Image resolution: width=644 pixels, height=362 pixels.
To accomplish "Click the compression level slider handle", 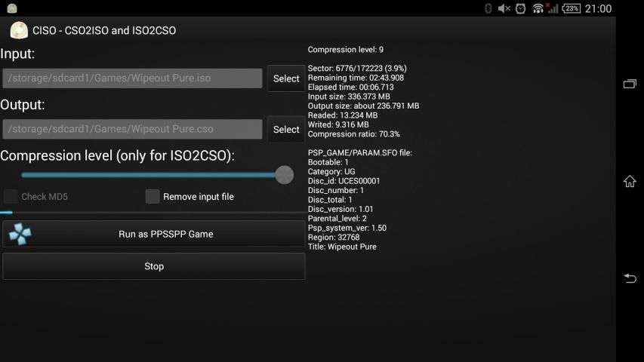I will pyautogui.click(x=284, y=175).
